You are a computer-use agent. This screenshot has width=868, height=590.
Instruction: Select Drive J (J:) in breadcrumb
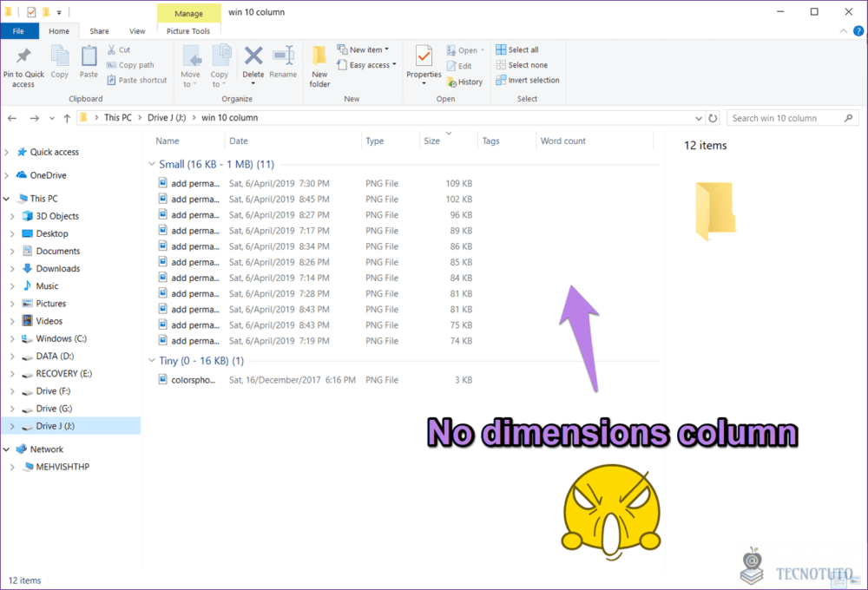point(167,118)
